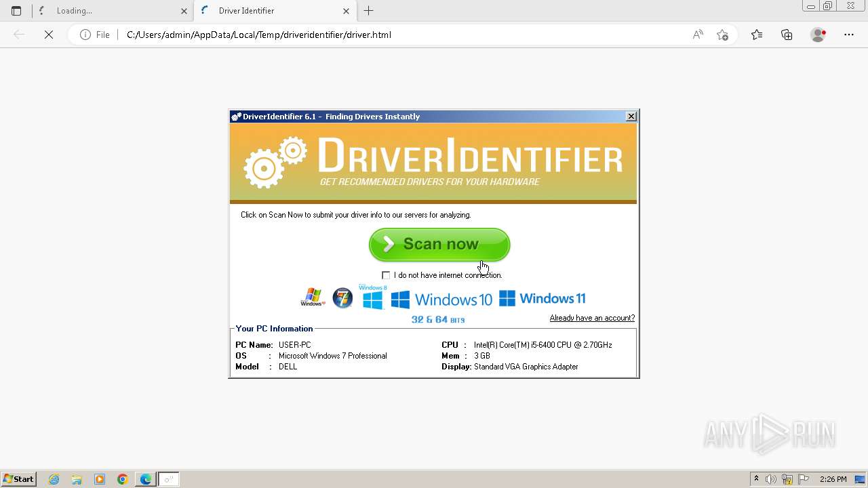This screenshot has width=868, height=488.
Task: Click the DriverIdentifier gears logo
Action: click(275, 162)
